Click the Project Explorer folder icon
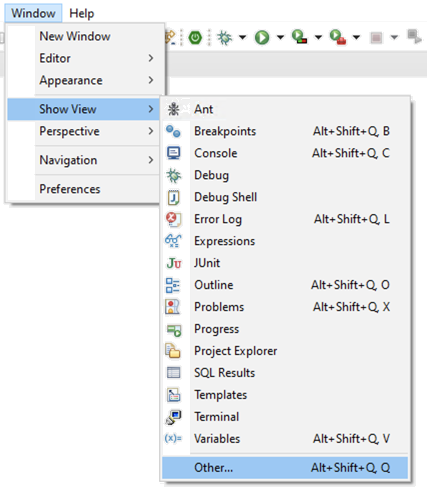Image resolution: width=427 pixels, height=488 pixels. 173,351
